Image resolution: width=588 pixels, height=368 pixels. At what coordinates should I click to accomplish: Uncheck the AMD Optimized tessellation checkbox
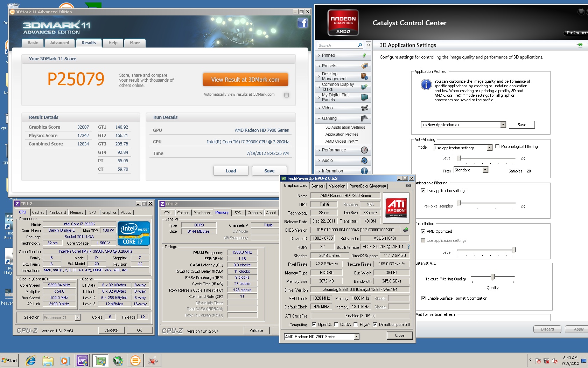click(423, 231)
